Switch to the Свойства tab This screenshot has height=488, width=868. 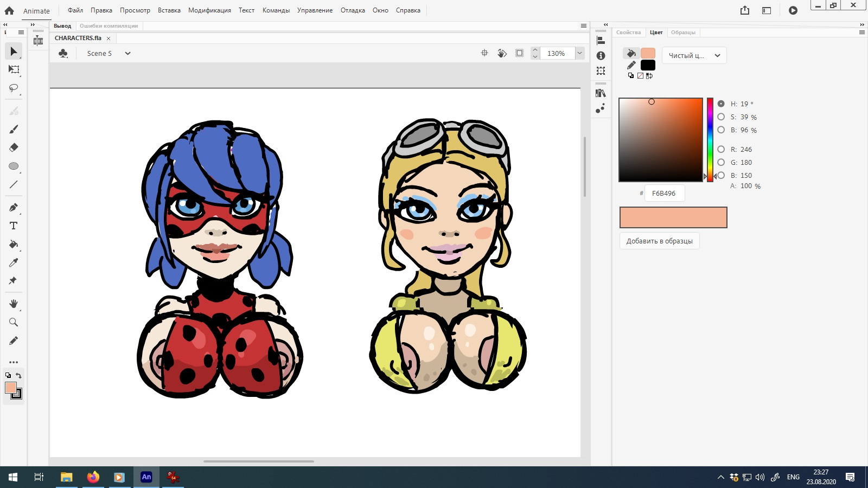click(x=628, y=33)
